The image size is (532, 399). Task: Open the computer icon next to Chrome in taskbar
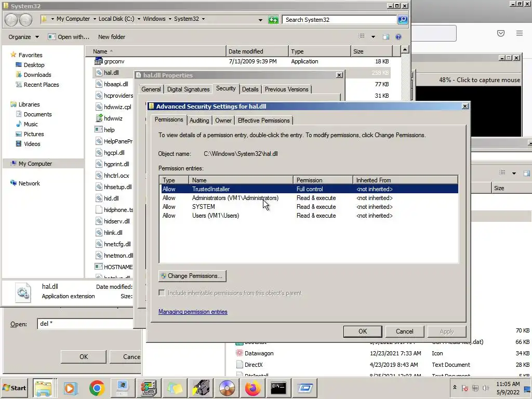pos(123,388)
